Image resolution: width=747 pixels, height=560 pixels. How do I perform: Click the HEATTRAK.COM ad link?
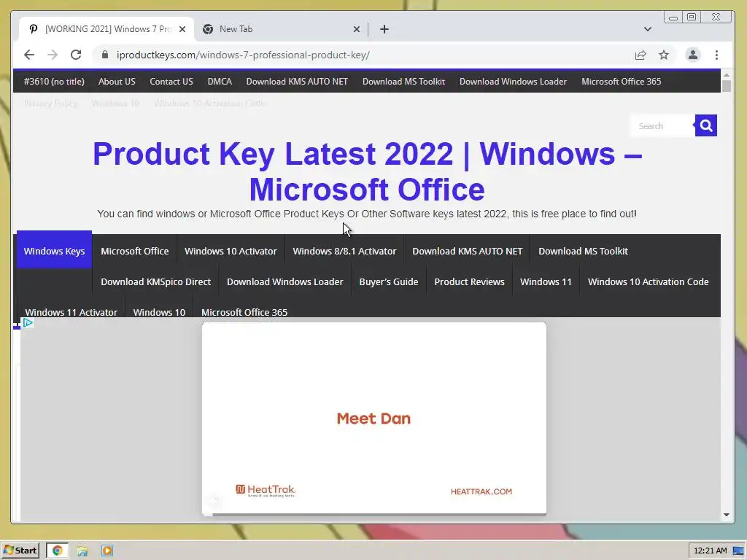[x=481, y=491]
